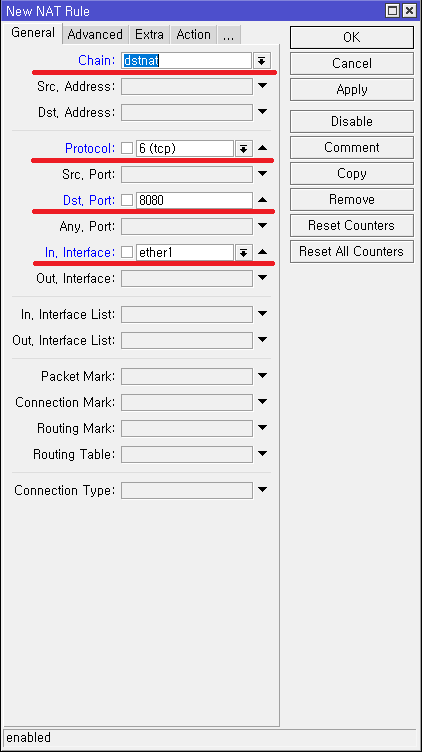Copy the NAT rule
This screenshot has width=422, height=752.
click(x=352, y=174)
